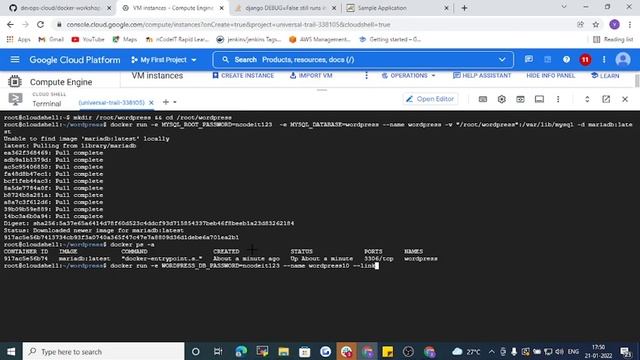
Task: Click the Open Editor button
Action: 430,99
